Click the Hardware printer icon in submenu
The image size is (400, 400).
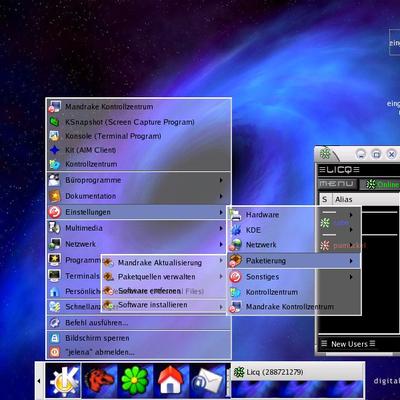click(x=236, y=215)
